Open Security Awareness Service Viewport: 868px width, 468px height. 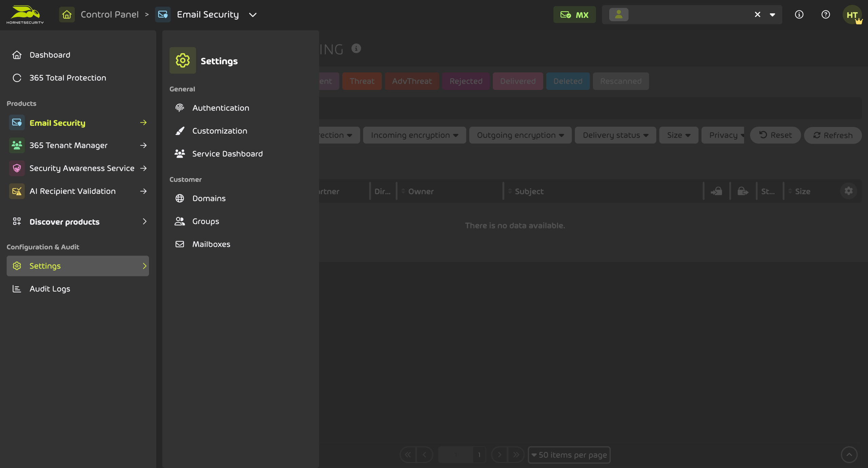(x=82, y=168)
